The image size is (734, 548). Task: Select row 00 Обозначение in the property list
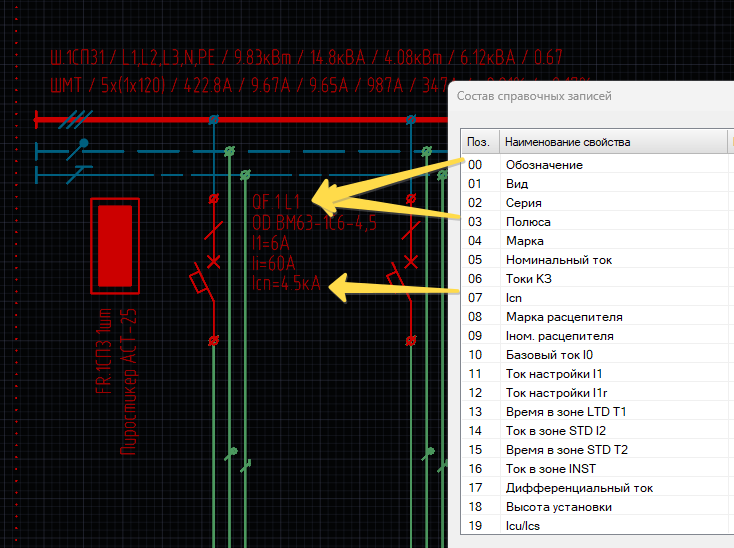tap(598, 165)
